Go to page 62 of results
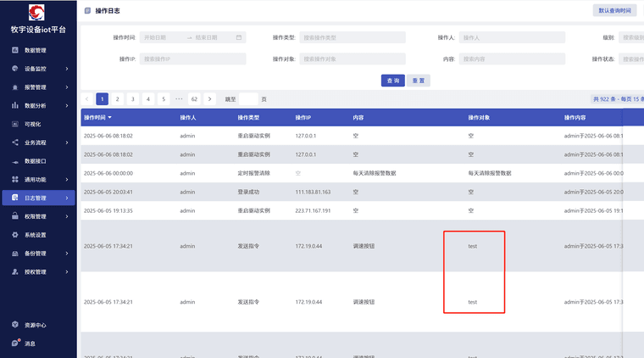This screenshot has height=358, width=644. pos(194,99)
